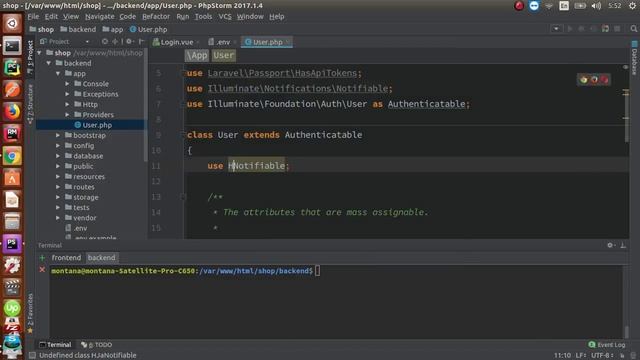Collapse the backend folder
Image resolution: width=640 pixels, height=360 pixels.
(x=49, y=63)
